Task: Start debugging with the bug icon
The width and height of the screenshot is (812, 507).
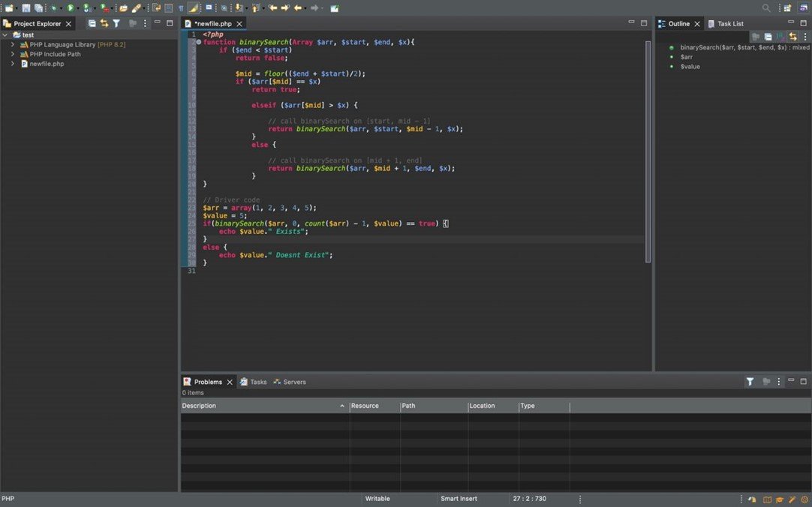Action: point(53,7)
